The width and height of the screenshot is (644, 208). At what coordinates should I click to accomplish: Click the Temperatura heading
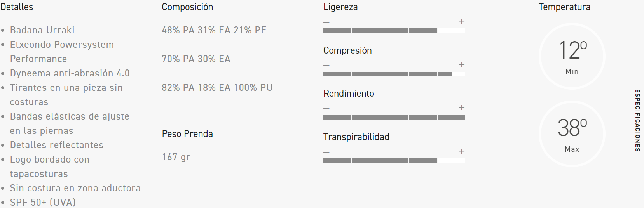[564, 7]
